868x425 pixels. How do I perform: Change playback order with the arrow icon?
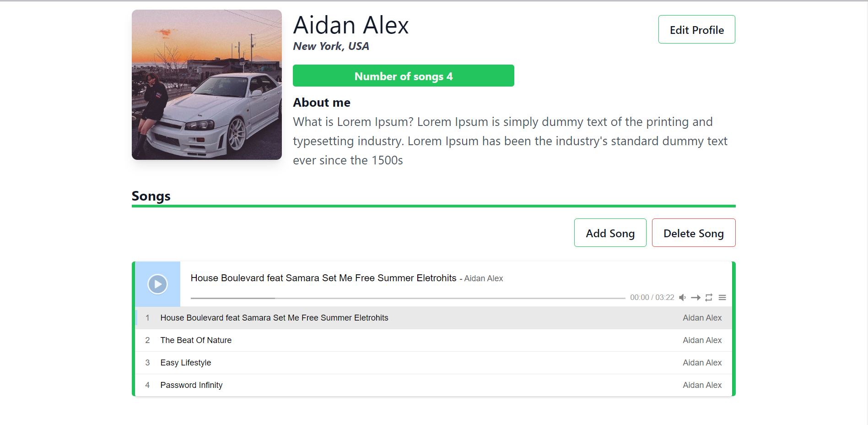tap(695, 298)
